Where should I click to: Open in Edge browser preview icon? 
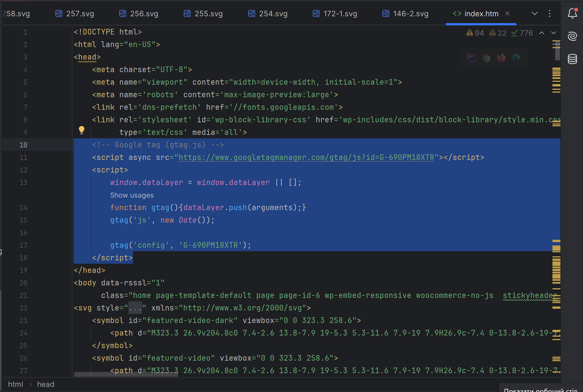pos(516,58)
